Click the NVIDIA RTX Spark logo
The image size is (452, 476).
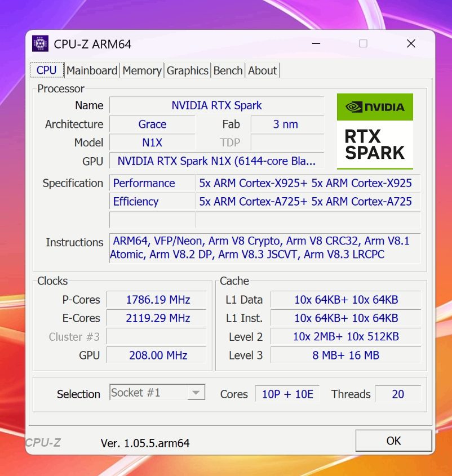[x=375, y=131]
